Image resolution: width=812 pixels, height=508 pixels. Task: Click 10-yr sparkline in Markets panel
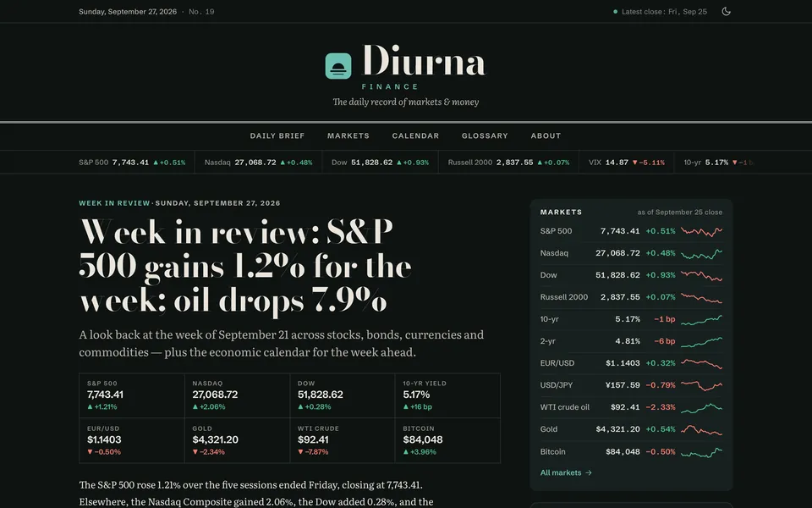[702, 319]
